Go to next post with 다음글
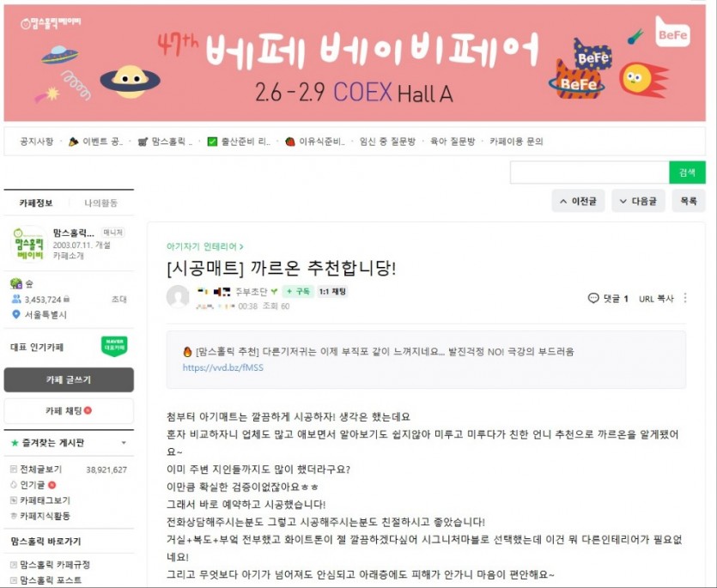 coord(638,201)
